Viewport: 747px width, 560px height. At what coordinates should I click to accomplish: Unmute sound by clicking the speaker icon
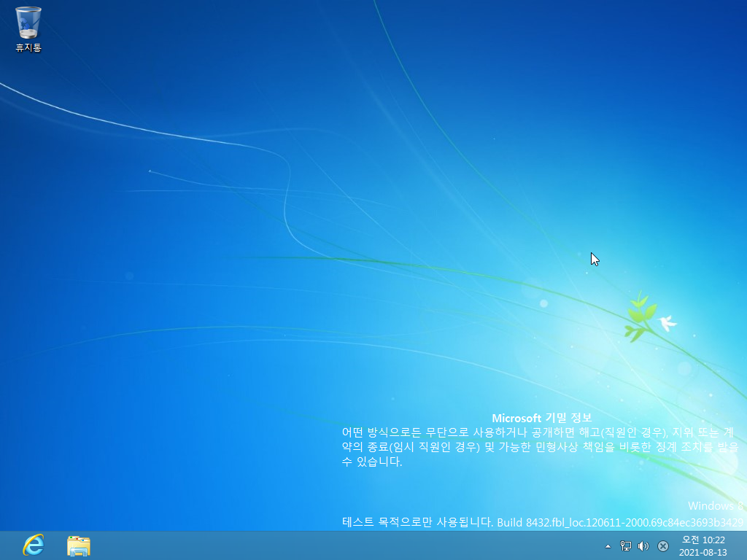pyautogui.click(x=643, y=545)
